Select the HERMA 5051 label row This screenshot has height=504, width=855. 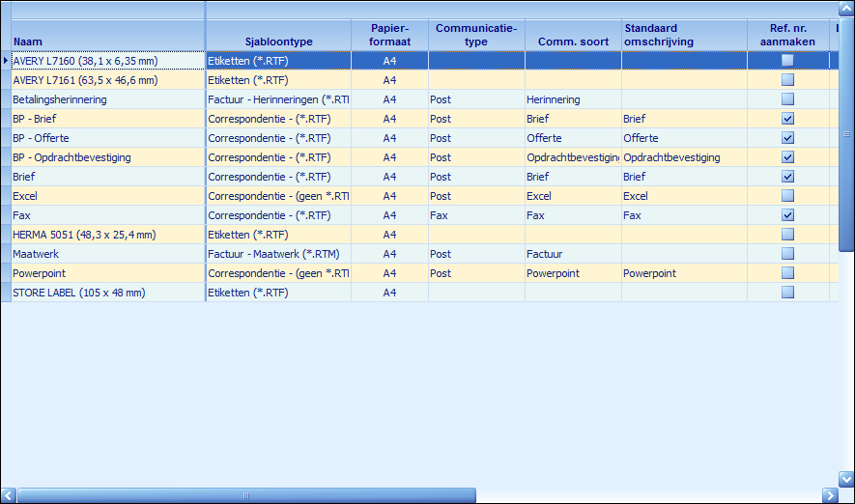click(106, 235)
